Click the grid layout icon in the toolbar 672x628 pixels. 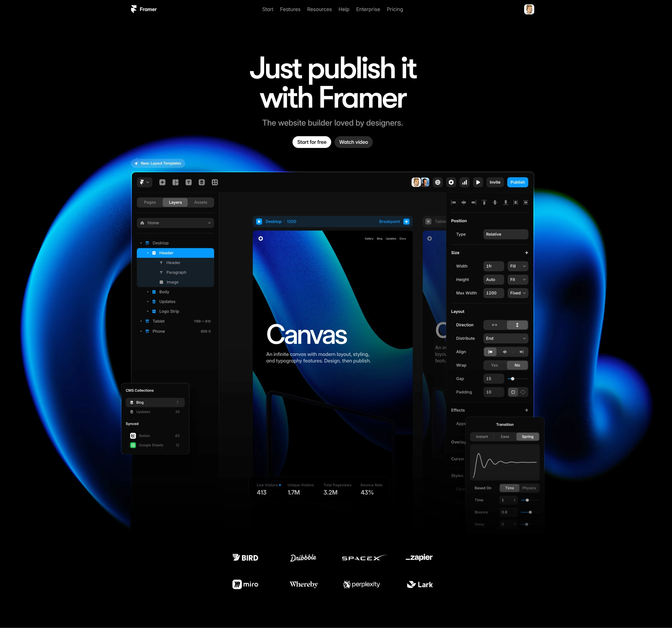click(175, 182)
